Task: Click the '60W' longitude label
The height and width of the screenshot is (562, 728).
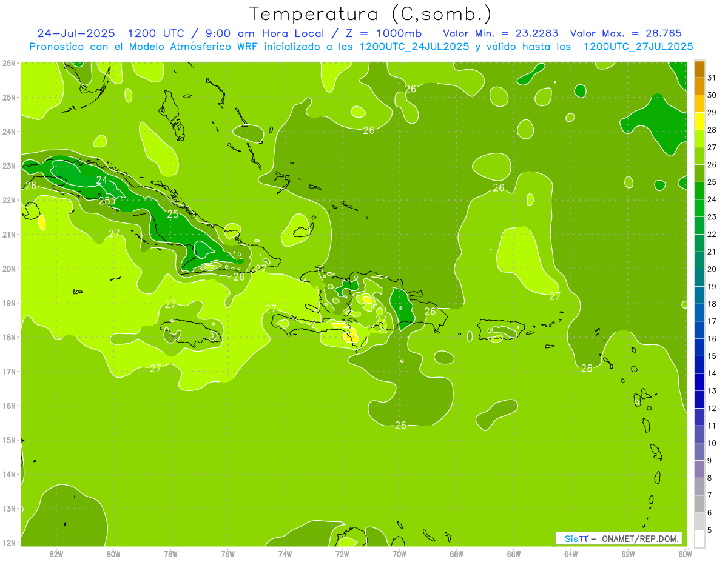Action: (x=685, y=554)
